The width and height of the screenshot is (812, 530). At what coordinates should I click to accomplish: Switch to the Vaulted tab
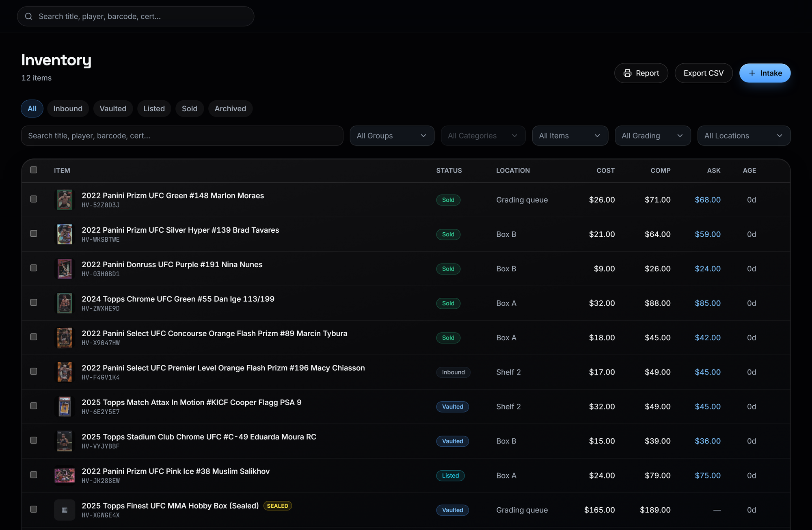[x=113, y=109]
